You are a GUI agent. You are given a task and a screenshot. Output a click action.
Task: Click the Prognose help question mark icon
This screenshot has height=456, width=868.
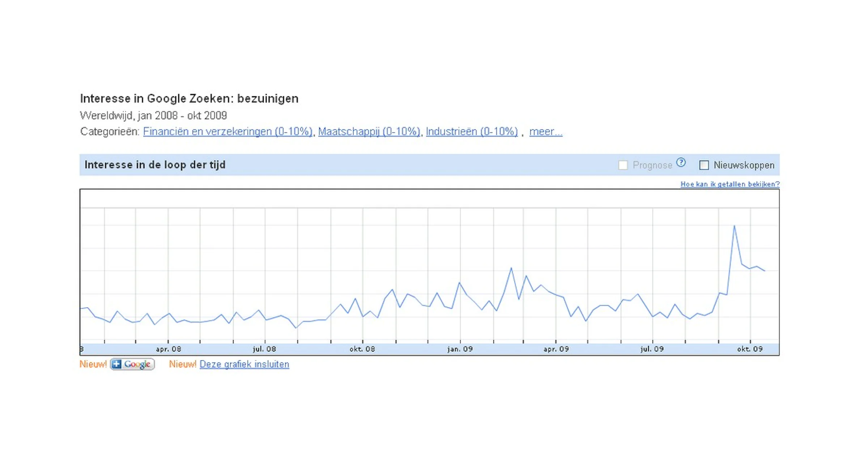[681, 162]
